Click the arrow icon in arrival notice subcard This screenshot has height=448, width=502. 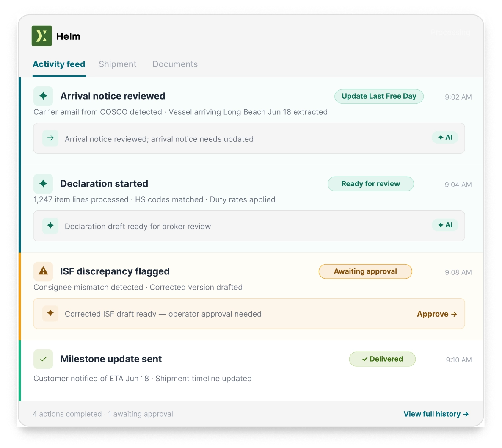coord(50,138)
